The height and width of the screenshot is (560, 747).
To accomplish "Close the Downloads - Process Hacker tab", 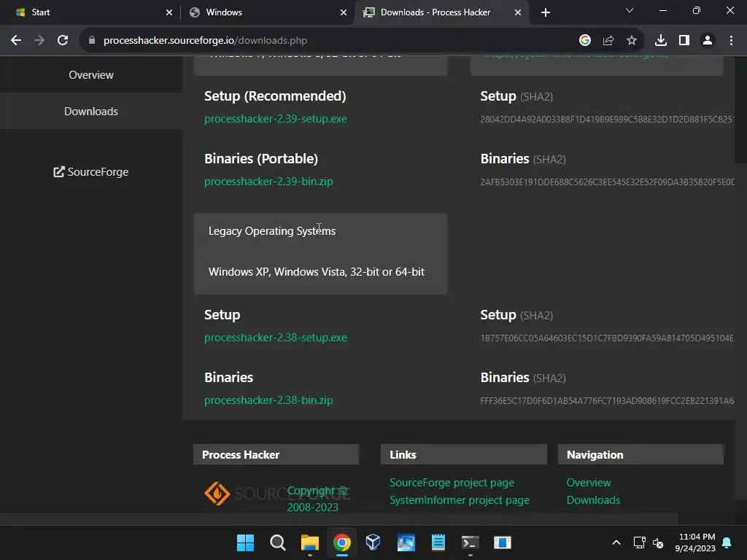I will [518, 12].
